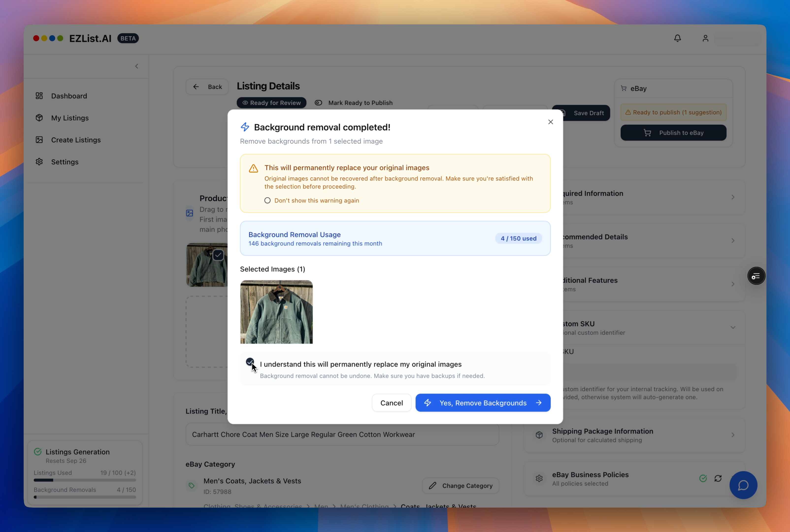Close the background removal dialog
Screen dimensions: 790x532
click(x=550, y=122)
